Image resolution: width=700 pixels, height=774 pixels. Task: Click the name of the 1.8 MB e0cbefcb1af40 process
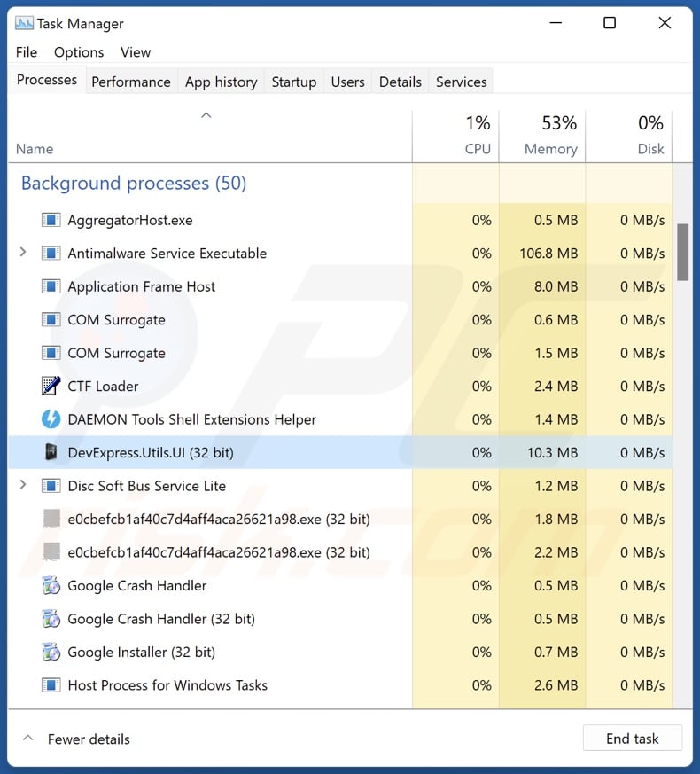tap(219, 520)
